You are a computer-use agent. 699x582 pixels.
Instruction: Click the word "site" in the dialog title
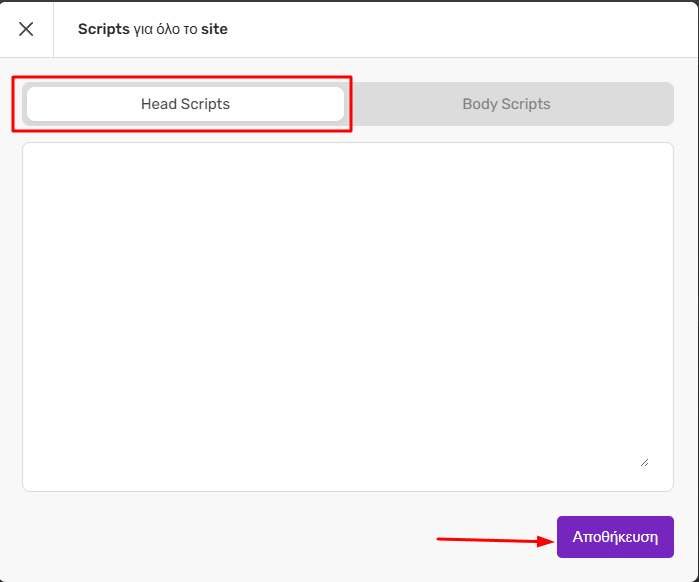click(214, 29)
